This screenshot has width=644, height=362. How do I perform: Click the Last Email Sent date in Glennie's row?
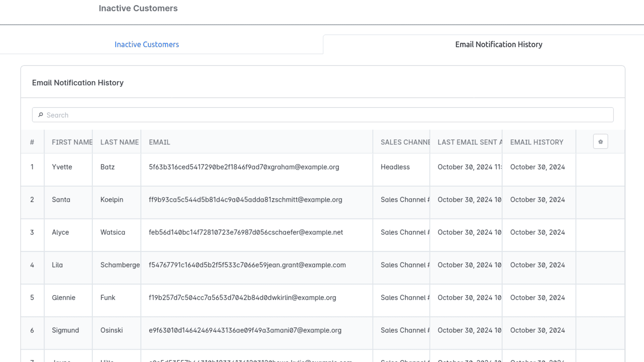tap(470, 298)
